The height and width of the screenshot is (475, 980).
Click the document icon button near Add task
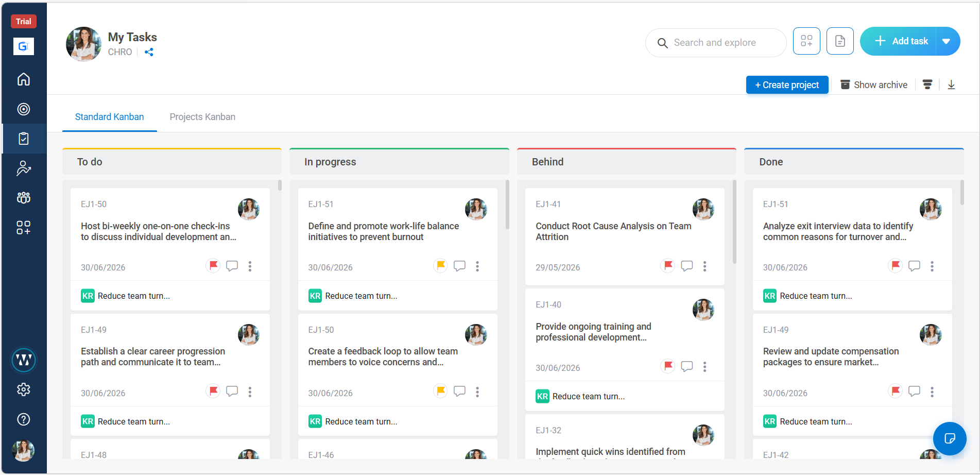[x=840, y=41]
